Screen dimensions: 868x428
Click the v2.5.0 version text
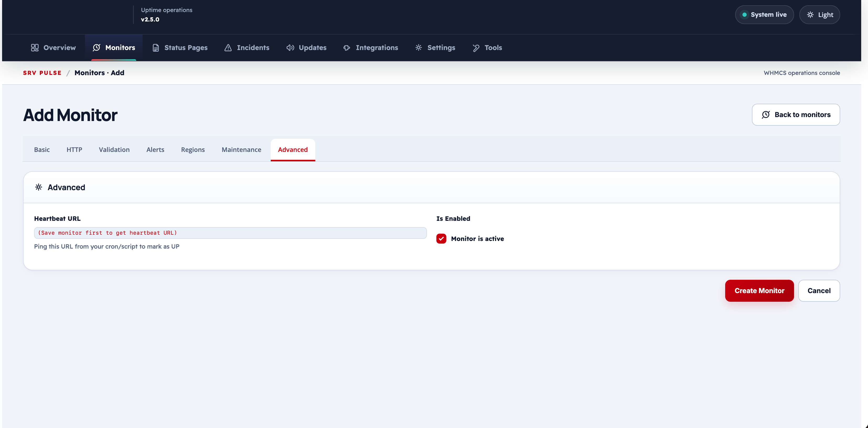click(x=150, y=20)
